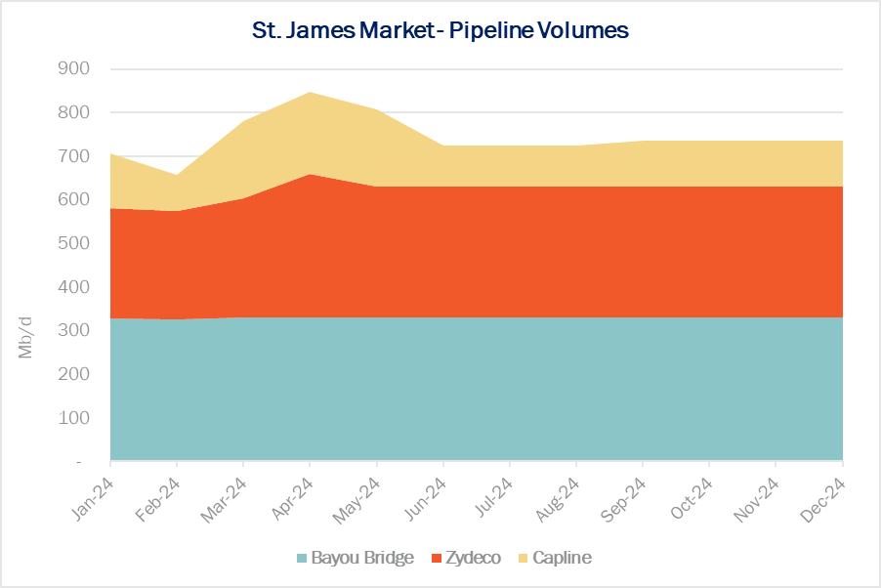Click the Jul-24 x-axis label
Image resolution: width=881 pixels, height=588 pixels.
tap(494, 497)
